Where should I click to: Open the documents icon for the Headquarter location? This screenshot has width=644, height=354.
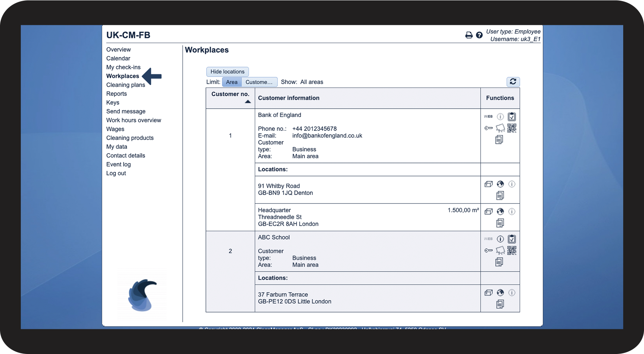click(500, 223)
